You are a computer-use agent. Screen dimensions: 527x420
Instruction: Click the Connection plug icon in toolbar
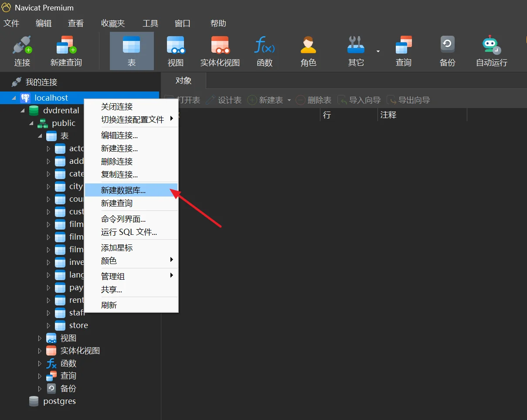click(22, 46)
